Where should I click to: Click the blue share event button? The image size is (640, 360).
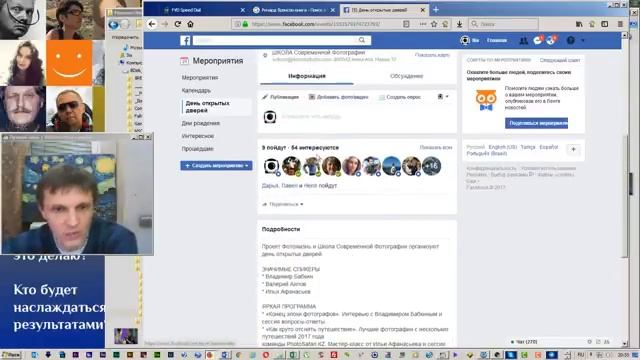coord(536,123)
